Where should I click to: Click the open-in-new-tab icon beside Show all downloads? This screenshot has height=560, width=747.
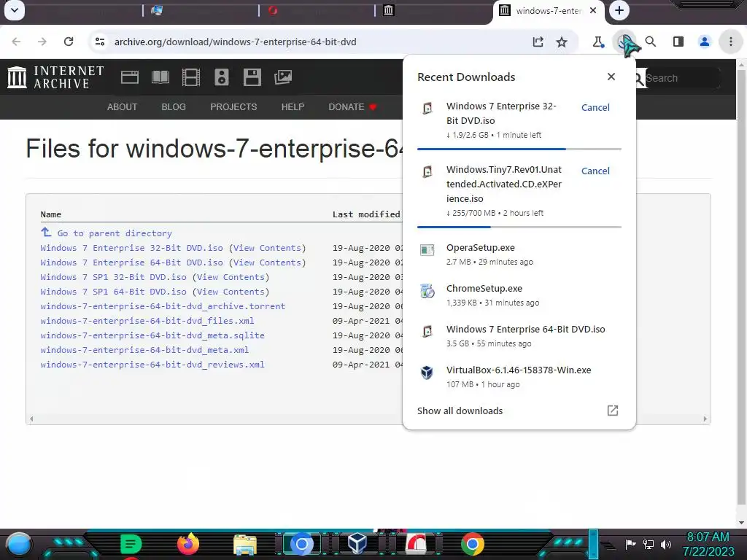pyautogui.click(x=613, y=411)
